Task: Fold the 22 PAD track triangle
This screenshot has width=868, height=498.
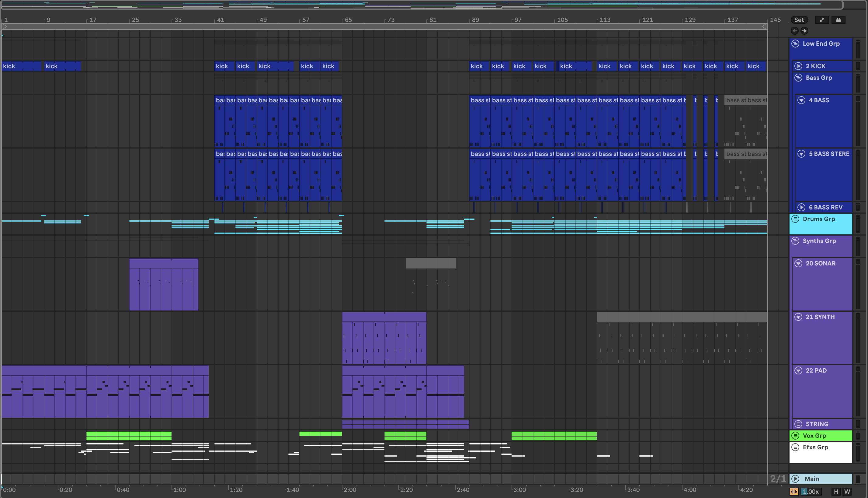Action: 798,370
